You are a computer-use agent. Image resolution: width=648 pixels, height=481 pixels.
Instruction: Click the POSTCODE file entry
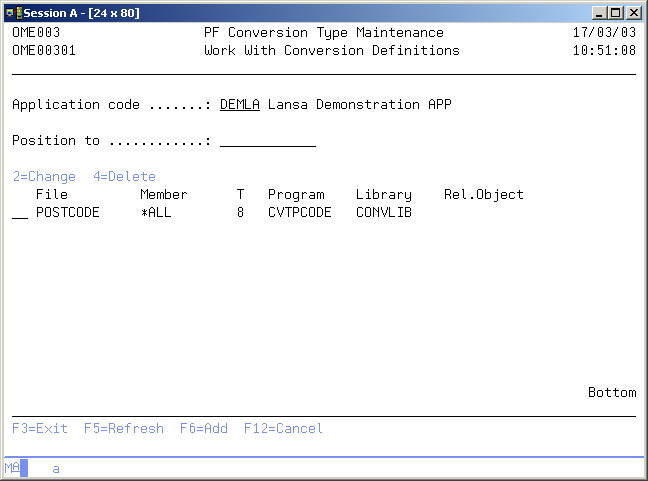(67, 213)
